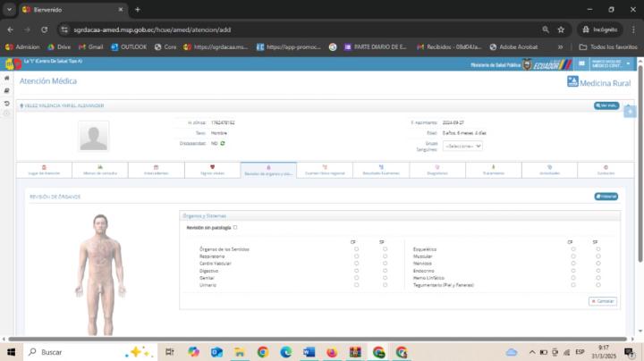Reload the page in the browser

pyautogui.click(x=44, y=29)
